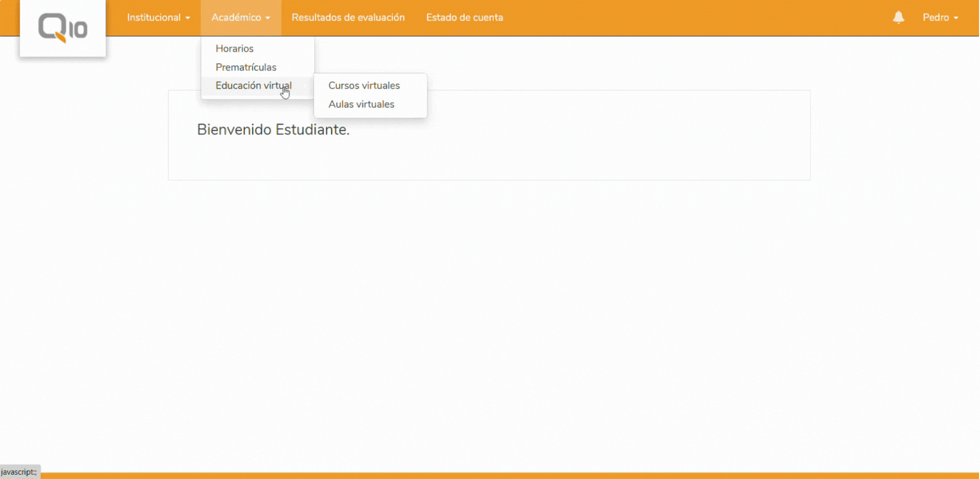The width and height of the screenshot is (980, 479).
Task: Choose the Prematrículas menu entry
Action: 245,67
